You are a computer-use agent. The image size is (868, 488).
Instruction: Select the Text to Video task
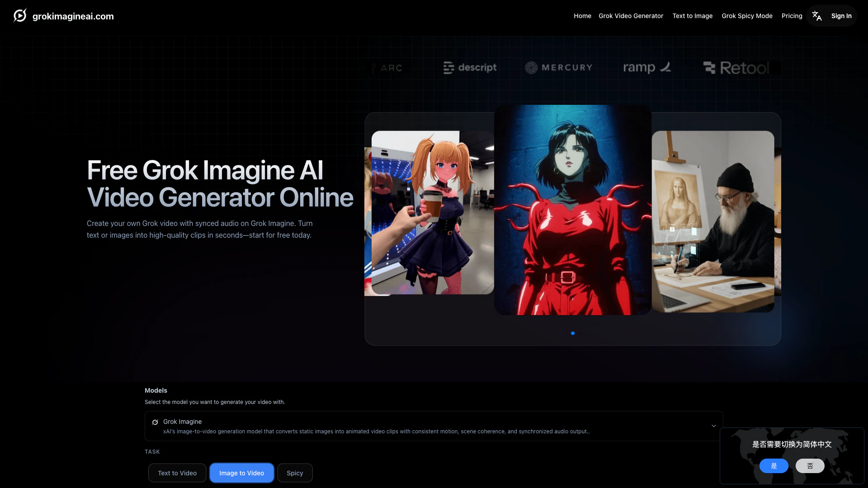177,473
